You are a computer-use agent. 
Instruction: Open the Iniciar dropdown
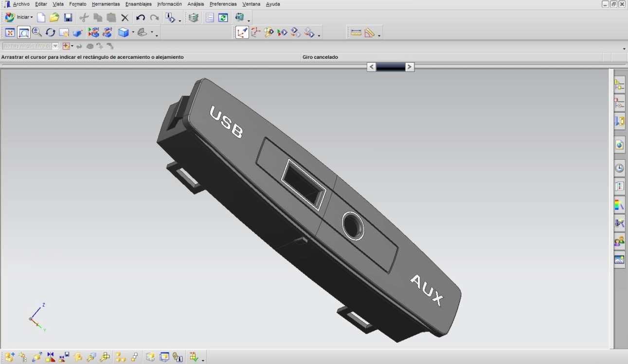[x=24, y=17]
